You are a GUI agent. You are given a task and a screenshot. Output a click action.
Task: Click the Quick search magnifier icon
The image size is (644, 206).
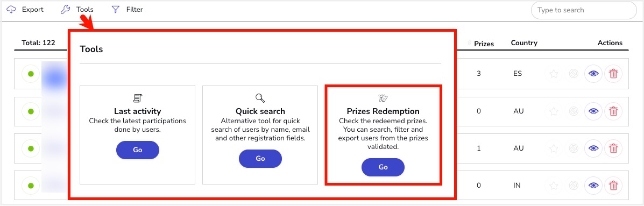click(260, 98)
